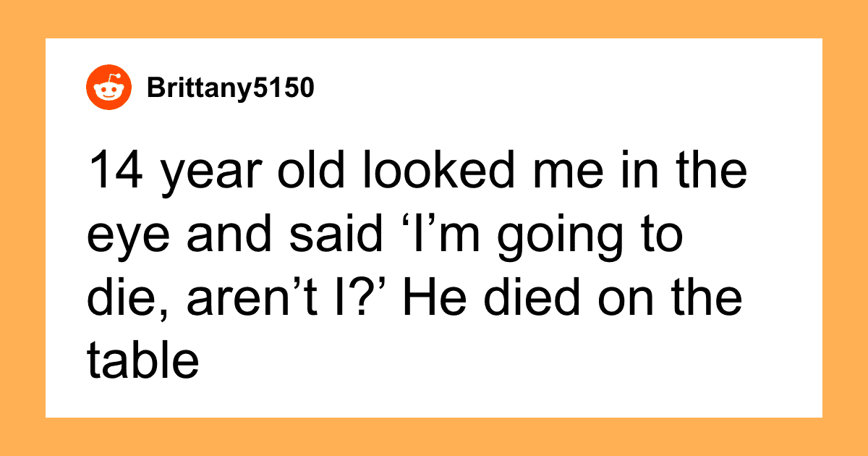Click the orange strip left of the card
The height and width of the screenshot is (456, 868).
(x=22, y=228)
